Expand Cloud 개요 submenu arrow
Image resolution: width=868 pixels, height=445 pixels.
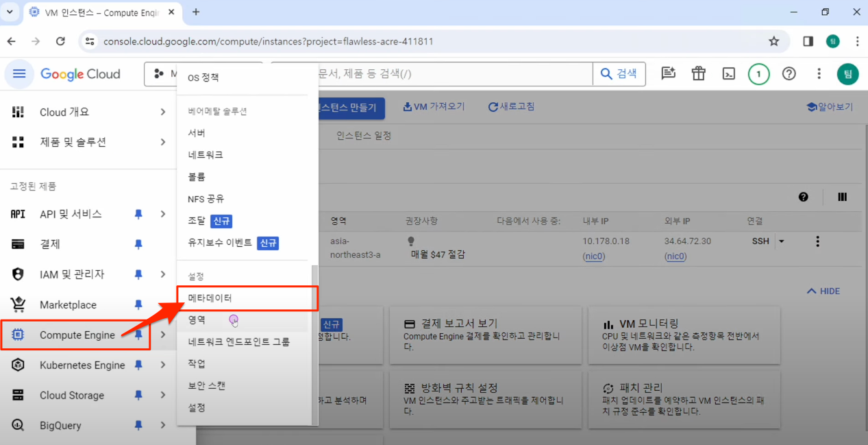[163, 112]
